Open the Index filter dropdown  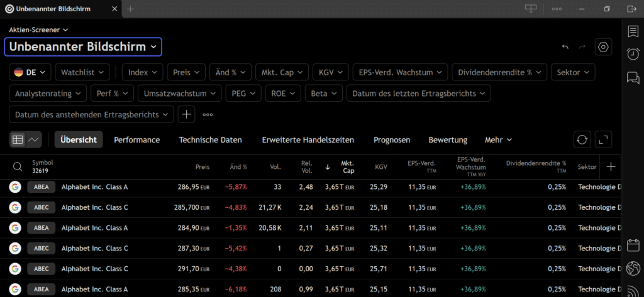click(x=143, y=72)
